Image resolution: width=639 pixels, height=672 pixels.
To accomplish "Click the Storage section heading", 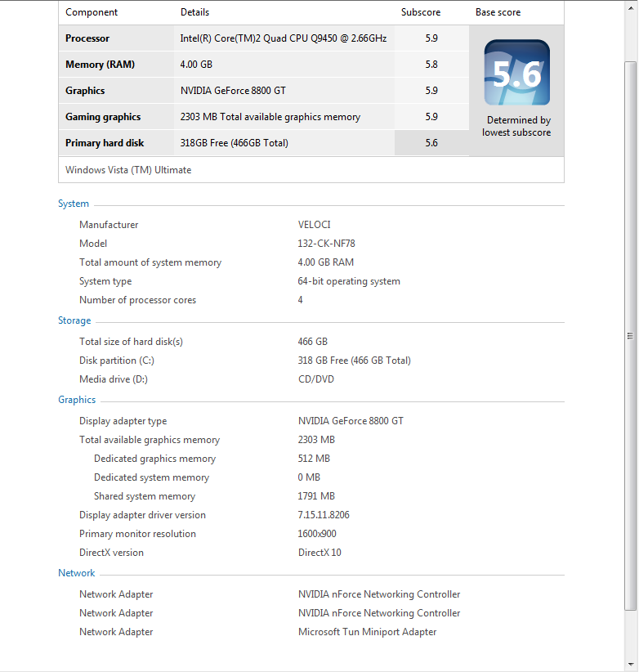I will [x=74, y=320].
